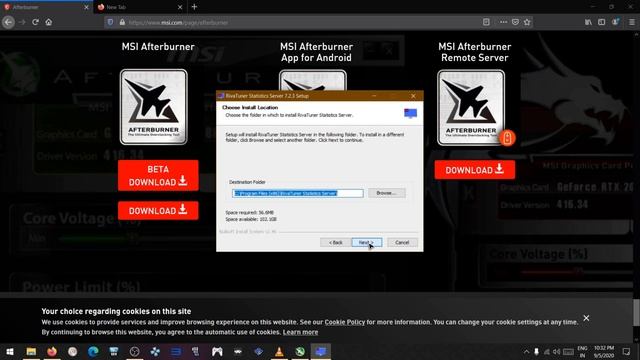Open the Windows notification center
This screenshot has width=640, height=360.
[x=626, y=351]
